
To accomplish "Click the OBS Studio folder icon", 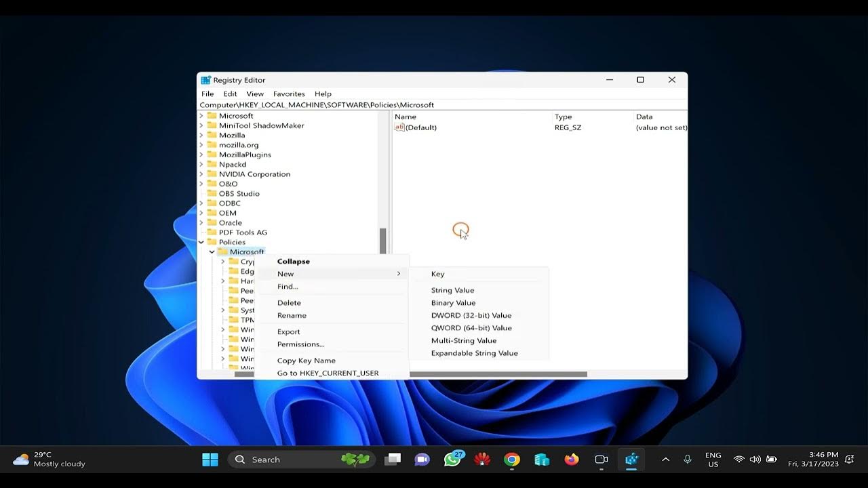I will click(x=212, y=193).
